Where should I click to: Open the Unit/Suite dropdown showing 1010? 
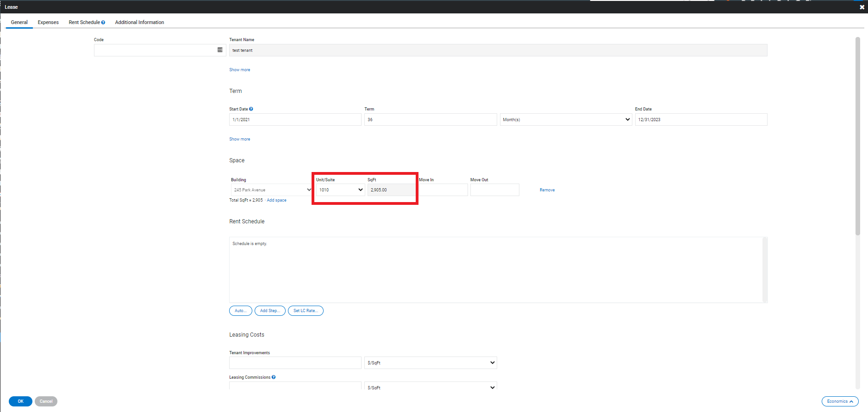(x=341, y=190)
